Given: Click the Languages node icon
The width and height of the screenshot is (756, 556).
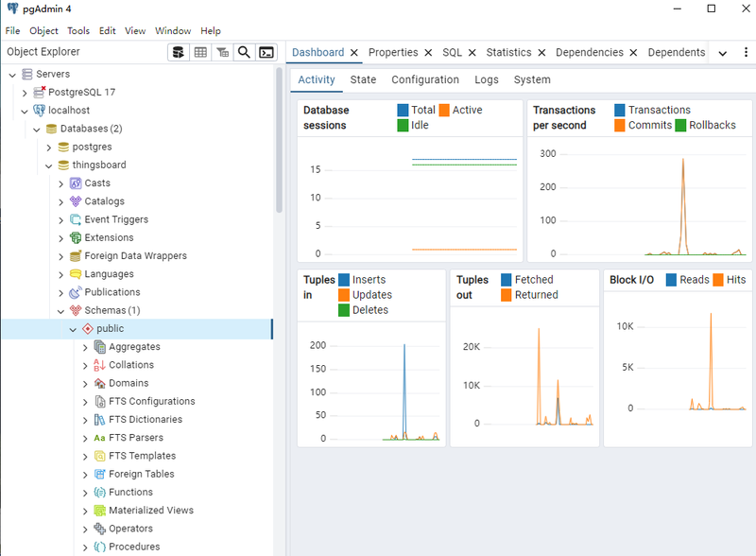Looking at the screenshot, I should click(x=76, y=274).
